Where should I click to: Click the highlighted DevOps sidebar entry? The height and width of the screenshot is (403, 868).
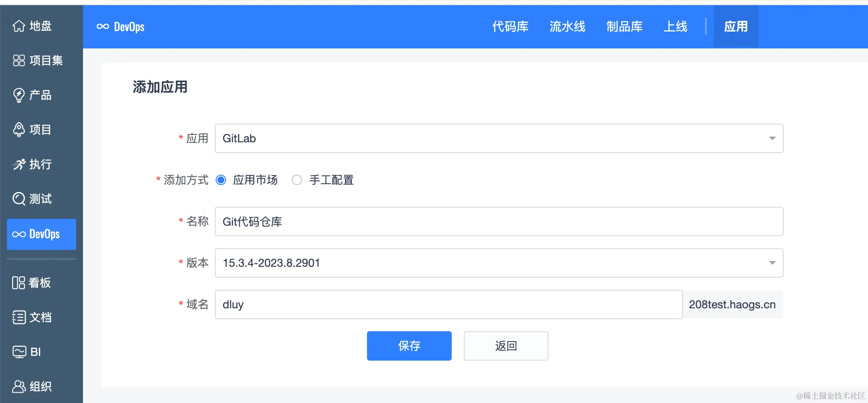(x=41, y=234)
